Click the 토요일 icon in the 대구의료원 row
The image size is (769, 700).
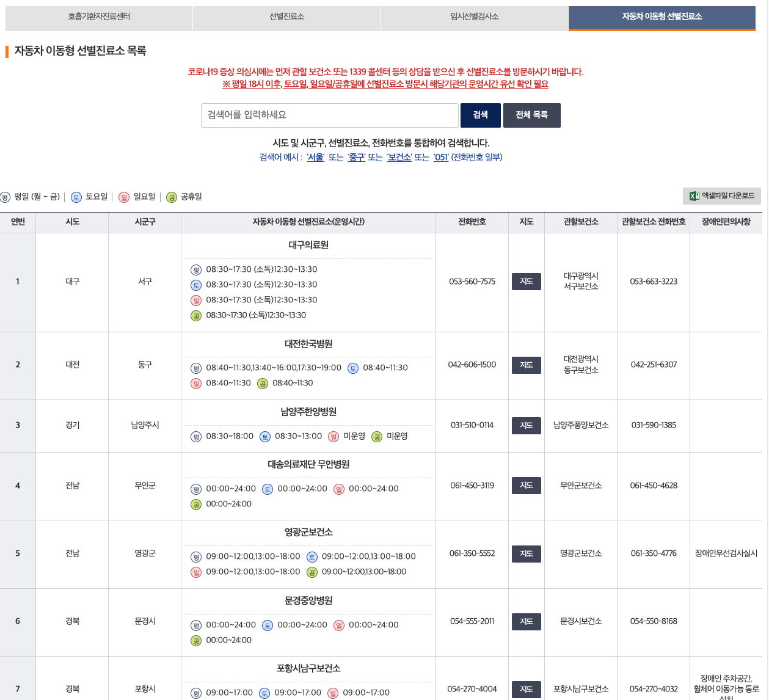[196, 285]
